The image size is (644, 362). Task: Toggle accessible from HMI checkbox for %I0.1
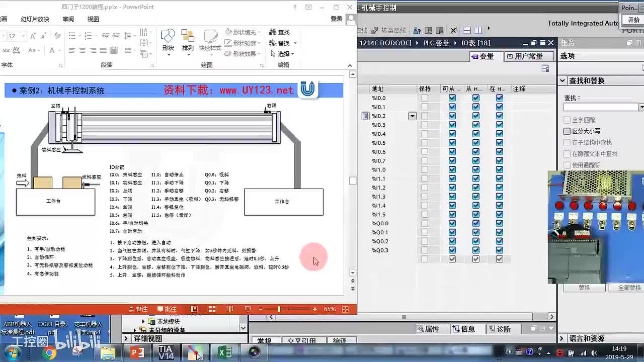[452, 107]
